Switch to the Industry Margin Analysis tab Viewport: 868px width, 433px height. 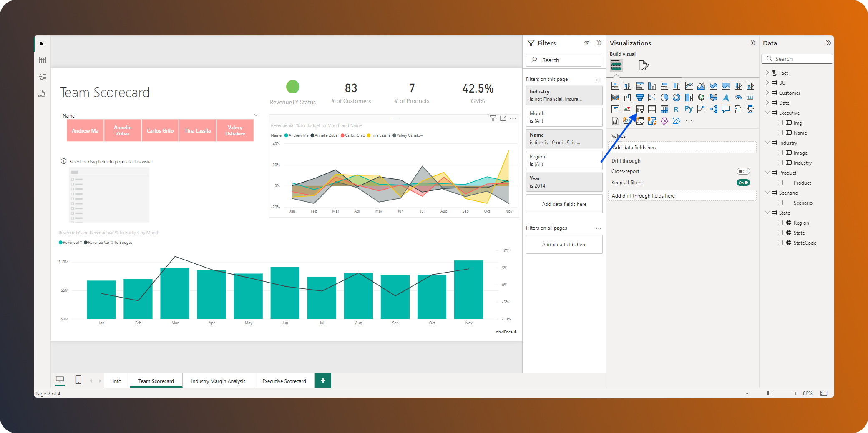(x=218, y=380)
